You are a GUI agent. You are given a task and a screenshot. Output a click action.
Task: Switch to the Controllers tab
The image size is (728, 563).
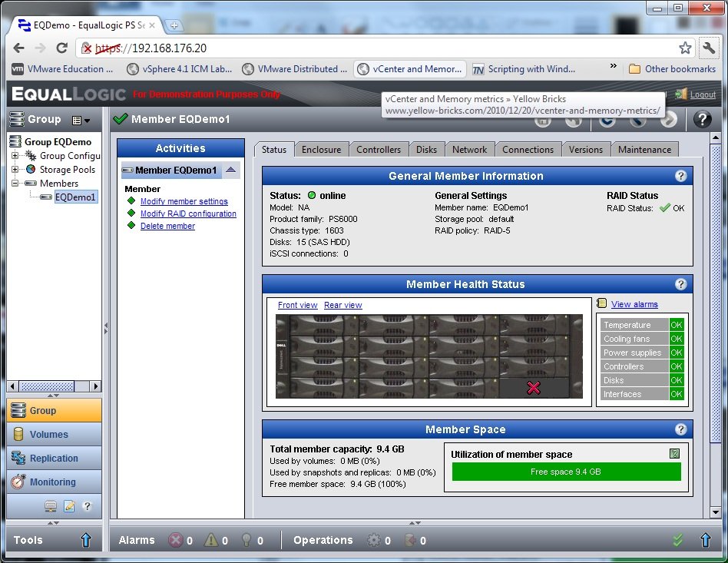[x=379, y=150]
